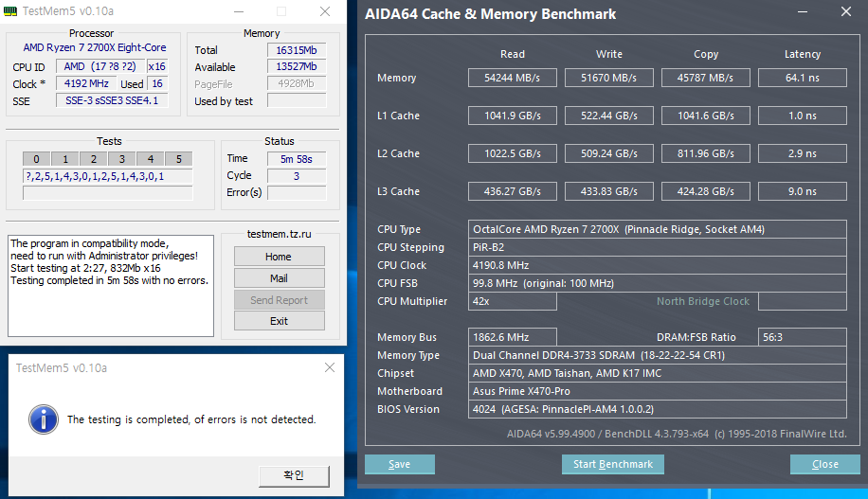Screen dimensions: 868x499
Task: Click the TestMem5 log text box
Action: (x=111, y=285)
